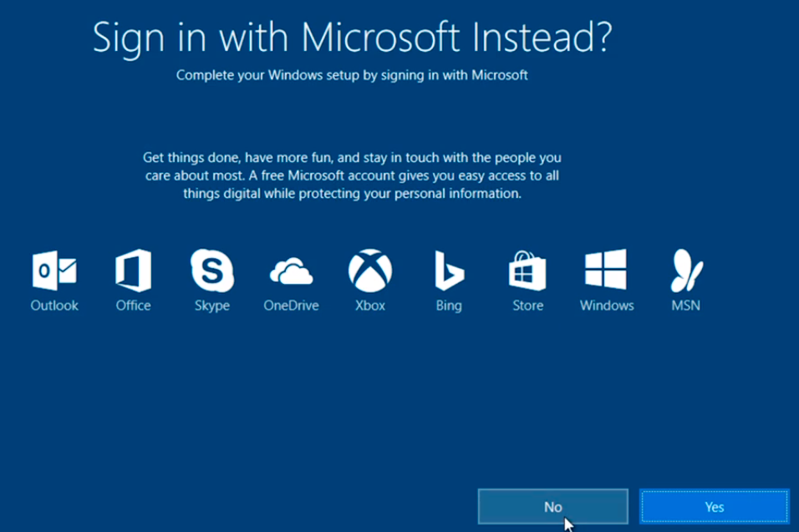This screenshot has width=799, height=532.
Task: Click the 'Store' text label
Action: tap(527, 306)
